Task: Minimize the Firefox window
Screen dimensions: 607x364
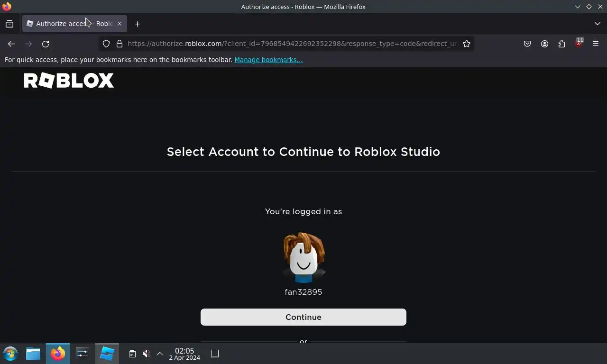Action: tap(577, 7)
